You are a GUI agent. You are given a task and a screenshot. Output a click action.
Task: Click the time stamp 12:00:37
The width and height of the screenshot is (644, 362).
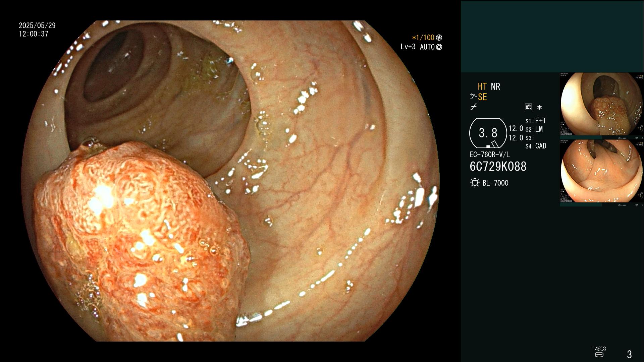34,34
